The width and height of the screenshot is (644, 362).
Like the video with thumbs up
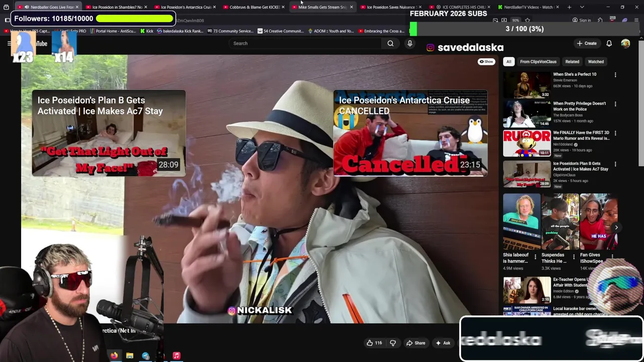(374, 343)
